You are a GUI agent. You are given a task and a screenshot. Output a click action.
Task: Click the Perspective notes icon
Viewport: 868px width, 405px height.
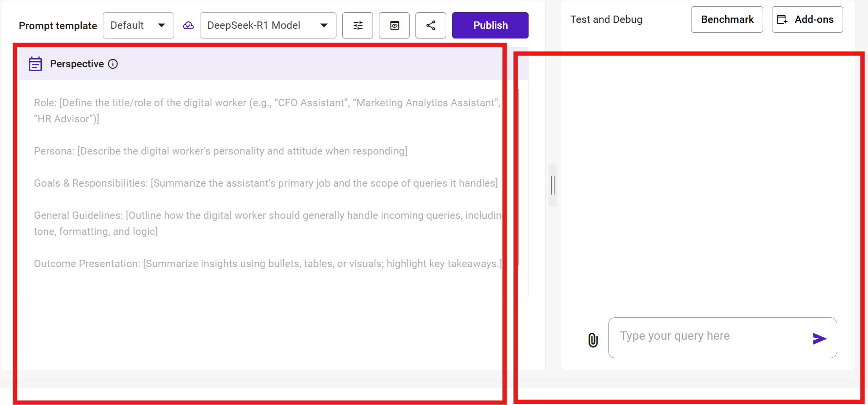coord(36,64)
